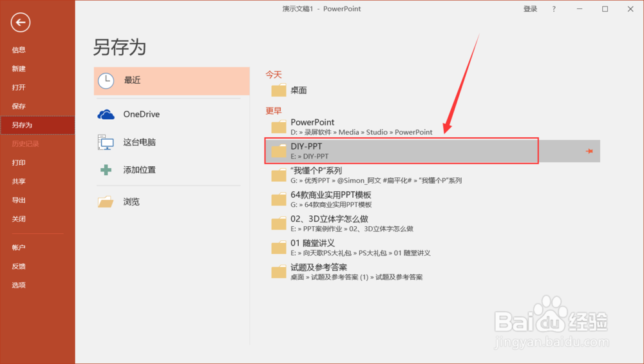Close the PowerPoint window
This screenshot has width=644, height=364.
630,9
